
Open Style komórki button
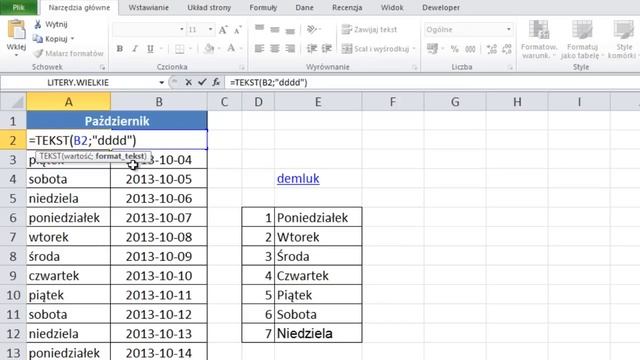[x=624, y=40]
